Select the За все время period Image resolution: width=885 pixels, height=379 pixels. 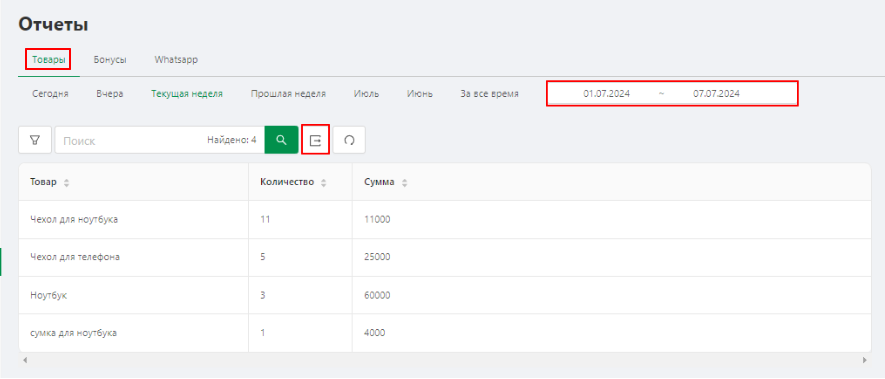489,94
